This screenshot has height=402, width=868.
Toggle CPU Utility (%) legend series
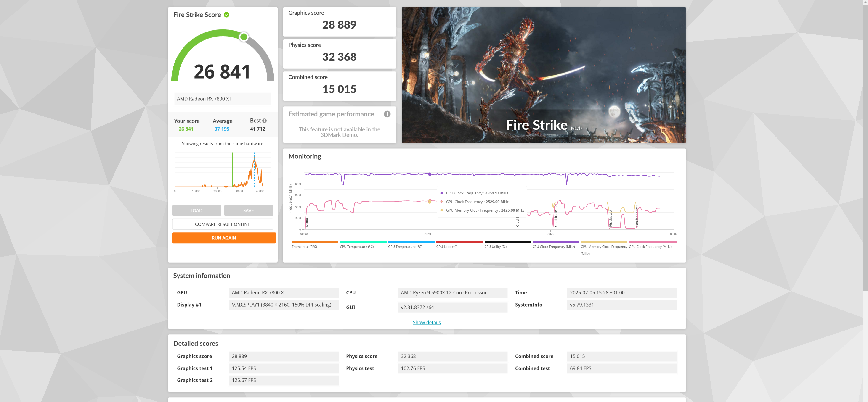click(x=495, y=247)
